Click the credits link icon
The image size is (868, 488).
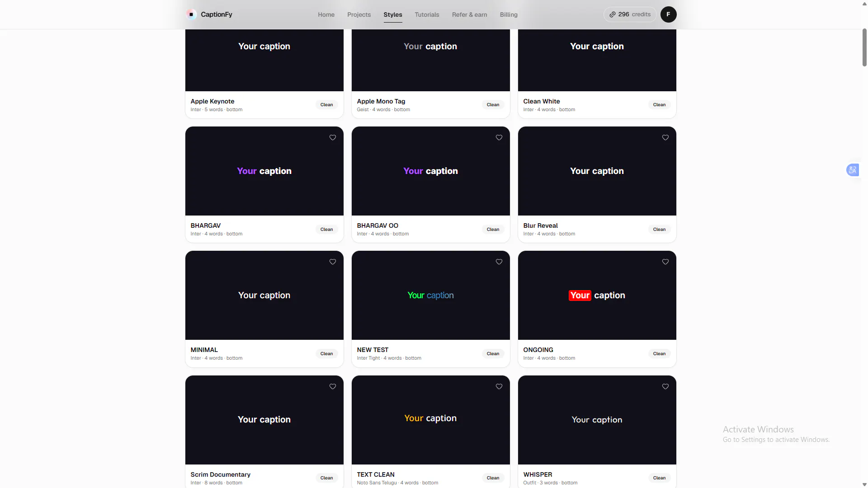point(613,14)
